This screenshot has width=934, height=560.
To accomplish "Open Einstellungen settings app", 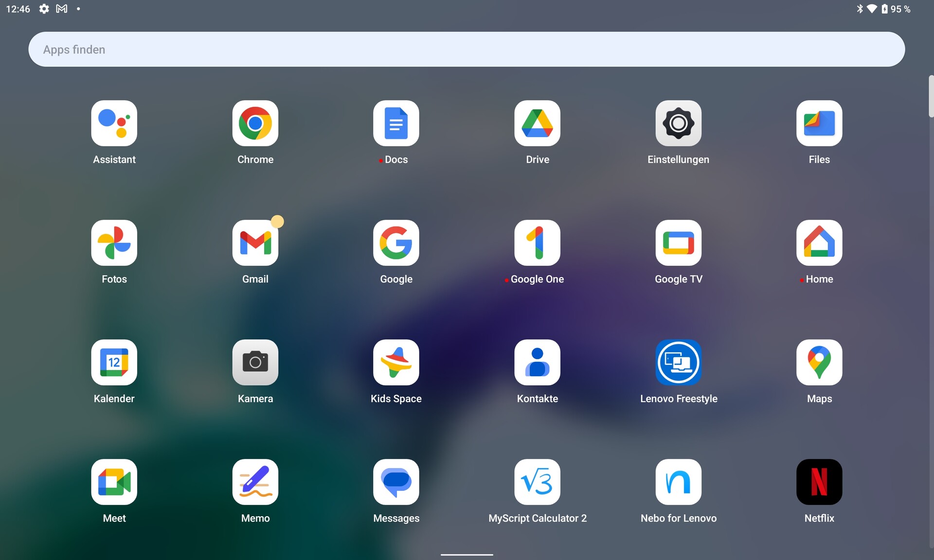I will tap(678, 123).
